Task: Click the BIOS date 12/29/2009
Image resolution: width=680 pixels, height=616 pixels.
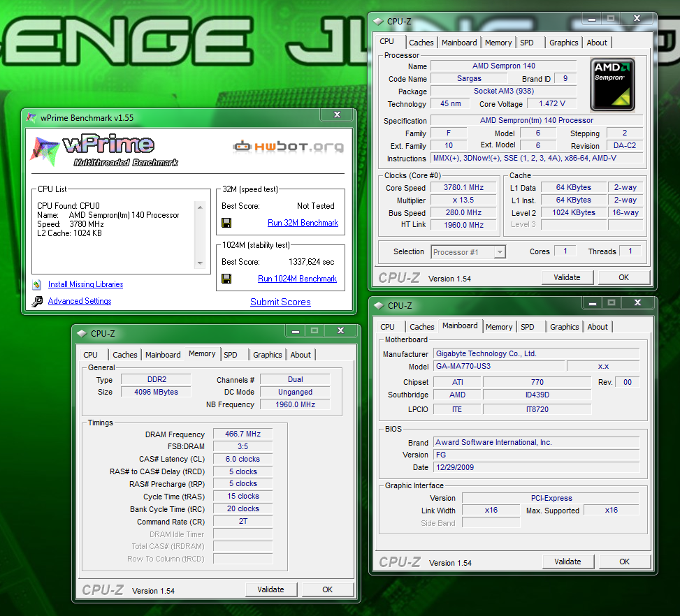Action: click(x=537, y=467)
